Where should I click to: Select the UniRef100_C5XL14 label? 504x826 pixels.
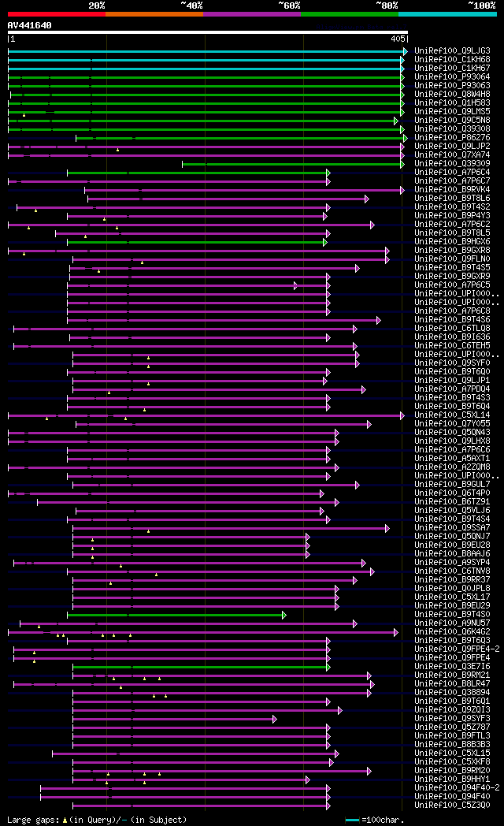(x=452, y=415)
